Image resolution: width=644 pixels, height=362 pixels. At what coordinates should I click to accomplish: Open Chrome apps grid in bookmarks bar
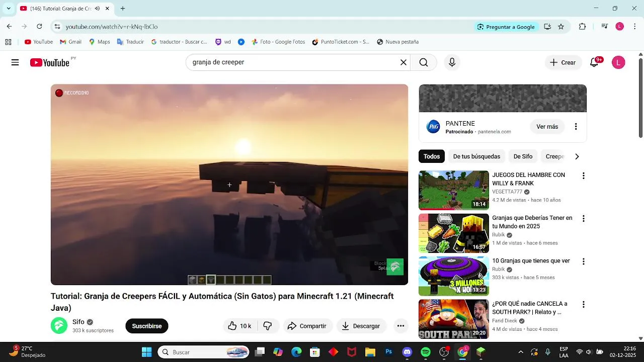pyautogui.click(x=8, y=42)
